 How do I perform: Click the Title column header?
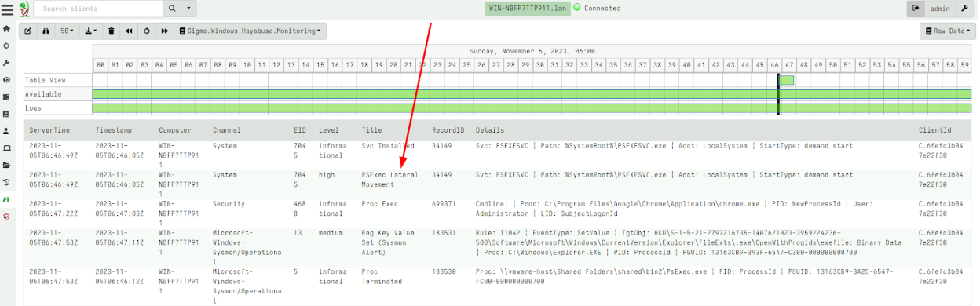[372, 130]
